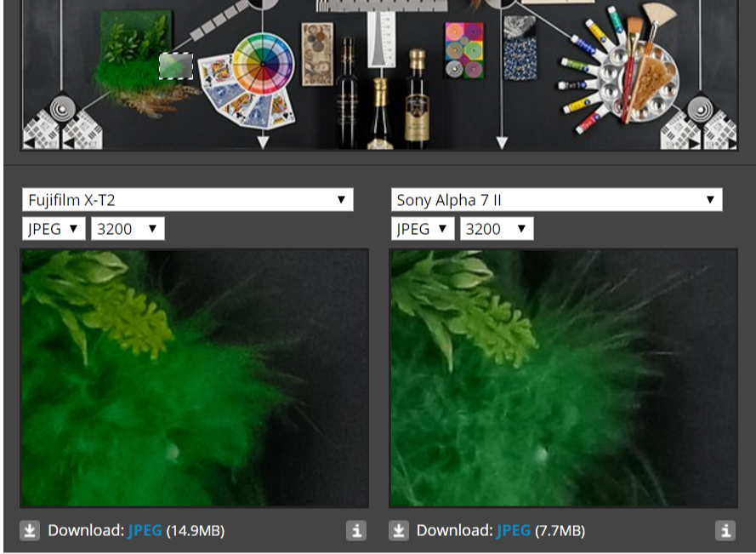Show image info for the Sony Alpha 7 II sample
The width and height of the screenshot is (756, 554).
(725, 531)
